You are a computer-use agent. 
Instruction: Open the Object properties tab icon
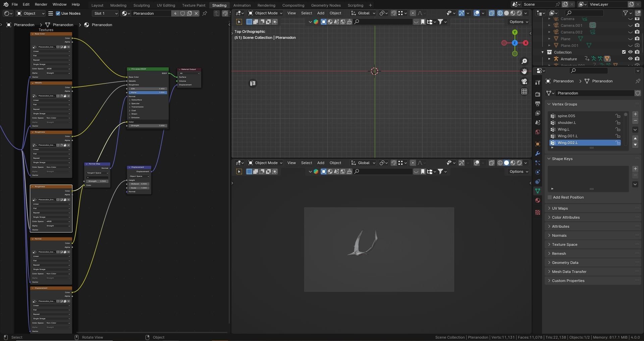pos(538,144)
